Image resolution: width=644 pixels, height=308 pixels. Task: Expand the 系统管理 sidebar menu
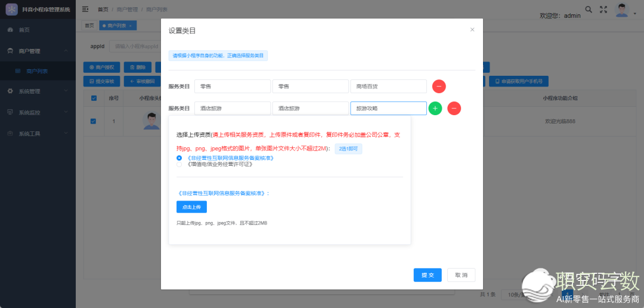tap(38, 91)
